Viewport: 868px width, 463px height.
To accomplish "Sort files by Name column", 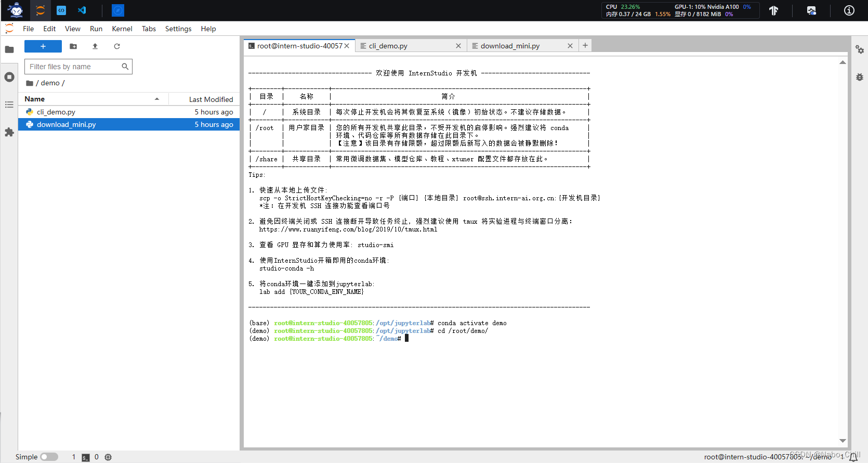I will pos(94,99).
